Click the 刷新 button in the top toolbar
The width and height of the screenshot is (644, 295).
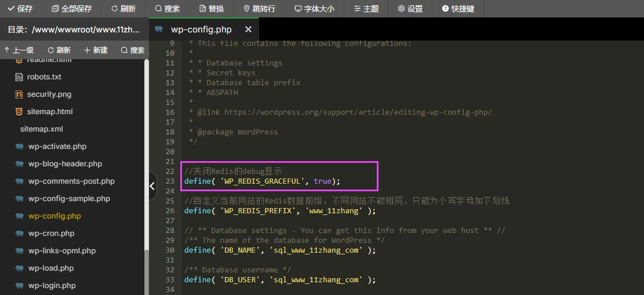click(x=123, y=9)
